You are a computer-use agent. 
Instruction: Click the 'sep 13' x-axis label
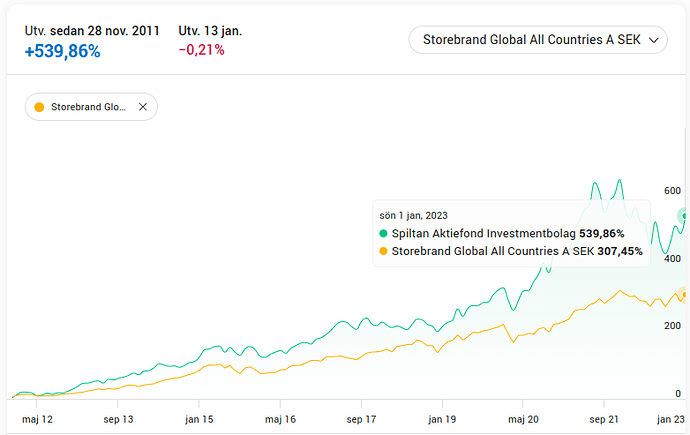click(x=118, y=419)
